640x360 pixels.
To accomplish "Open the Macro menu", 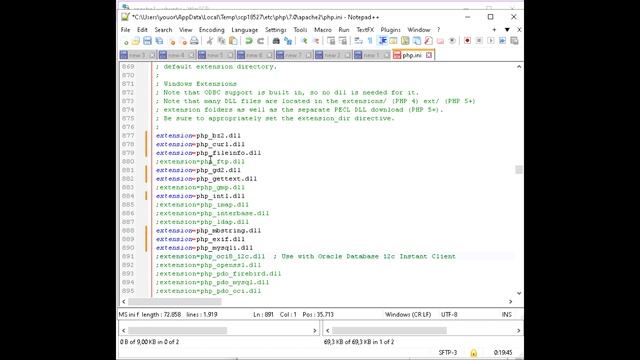I will point(323,30).
